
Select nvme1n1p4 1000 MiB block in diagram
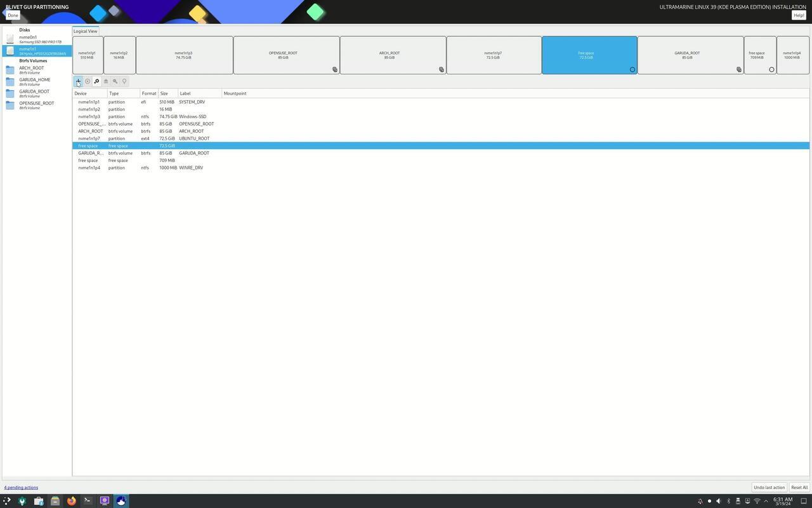pyautogui.click(x=793, y=55)
